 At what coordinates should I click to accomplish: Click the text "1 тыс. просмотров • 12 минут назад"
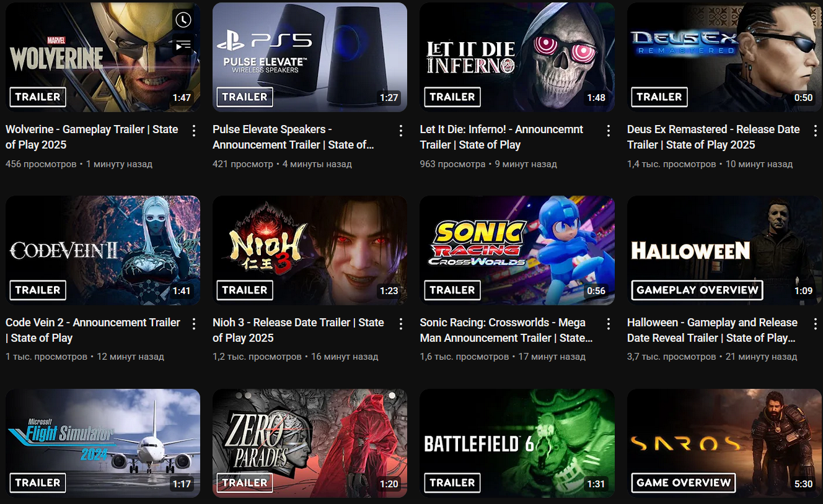click(85, 357)
